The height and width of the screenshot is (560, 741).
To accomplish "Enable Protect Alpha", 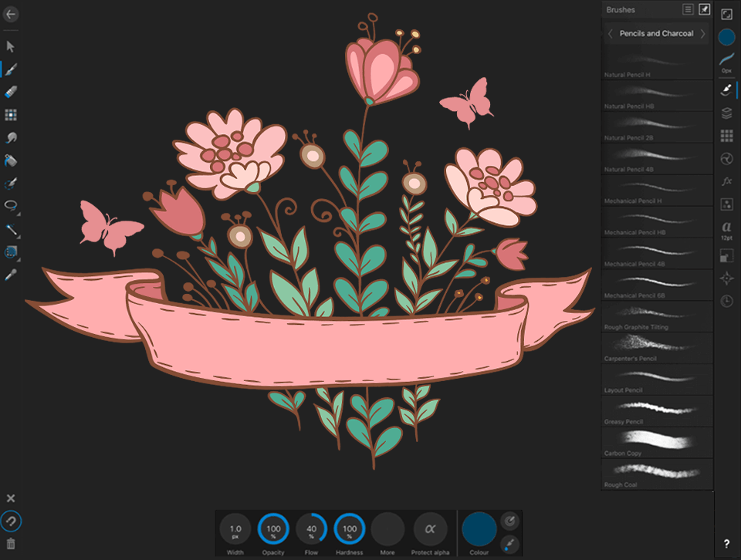I will click(431, 531).
